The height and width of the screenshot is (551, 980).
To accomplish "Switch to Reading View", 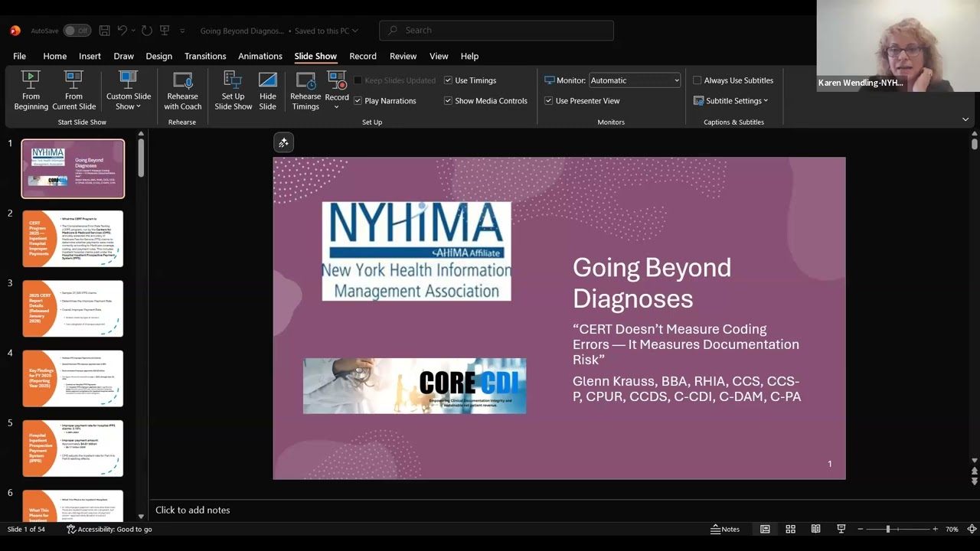I will pyautogui.click(x=815, y=529).
